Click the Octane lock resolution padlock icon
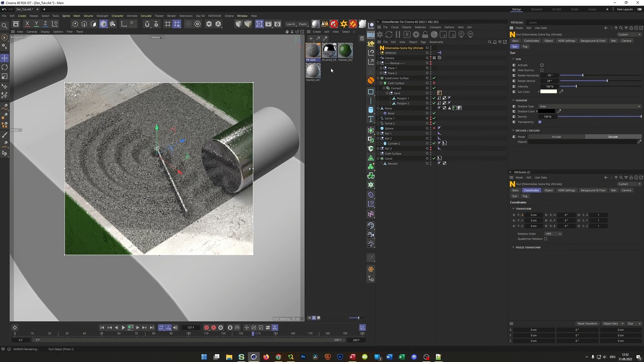The height and width of the screenshot is (362, 644). tap(425, 34)
